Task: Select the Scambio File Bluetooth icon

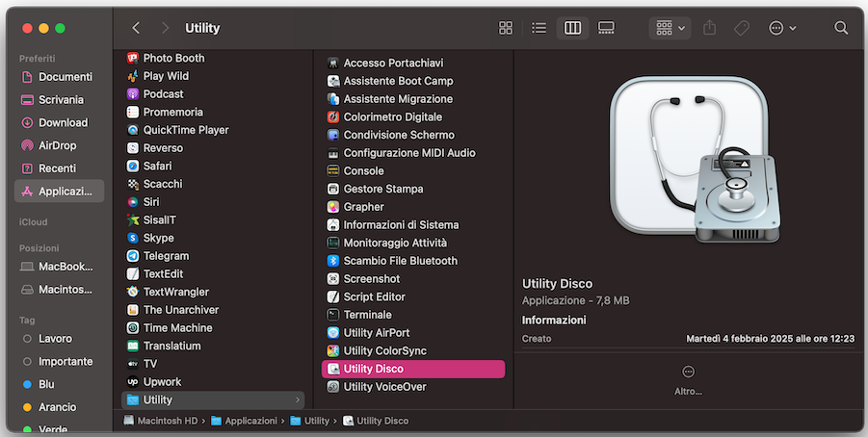Action: tap(332, 261)
